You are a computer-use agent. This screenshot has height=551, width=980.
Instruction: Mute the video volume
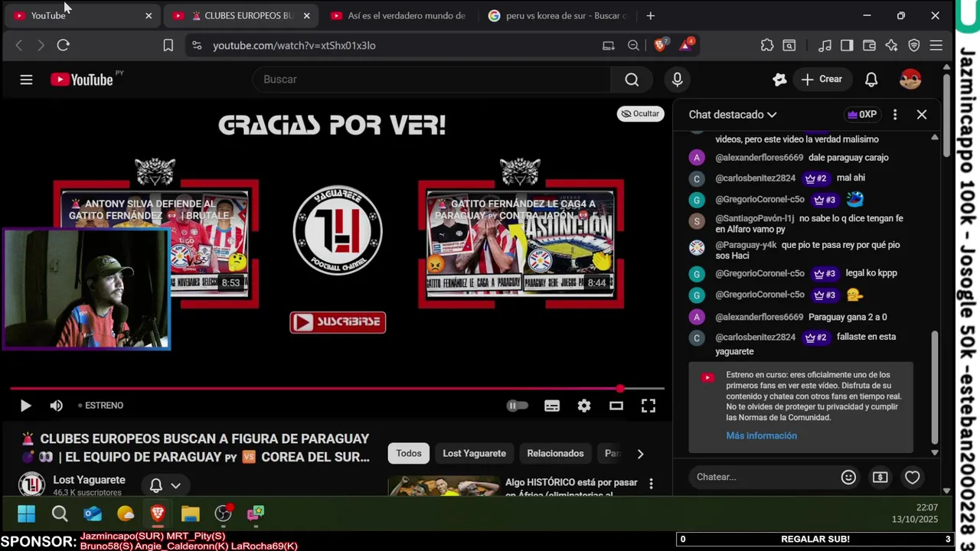coord(56,406)
